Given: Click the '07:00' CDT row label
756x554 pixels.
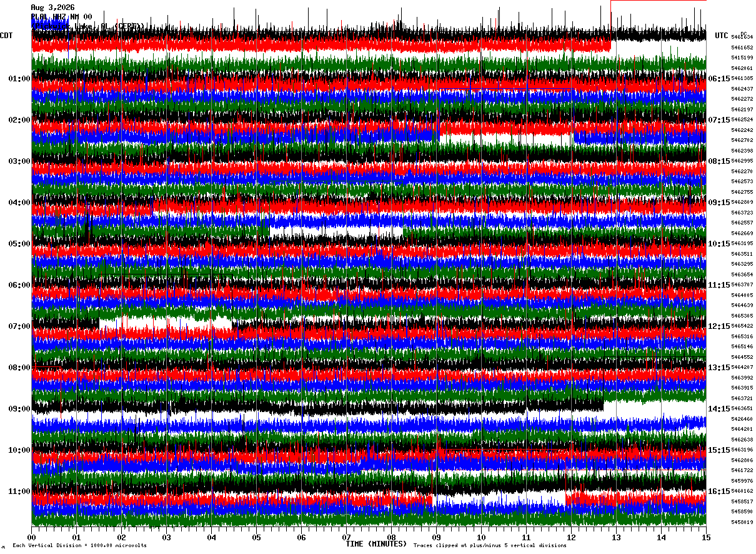Looking at the screenshot, I should click(x=19, y=326).
